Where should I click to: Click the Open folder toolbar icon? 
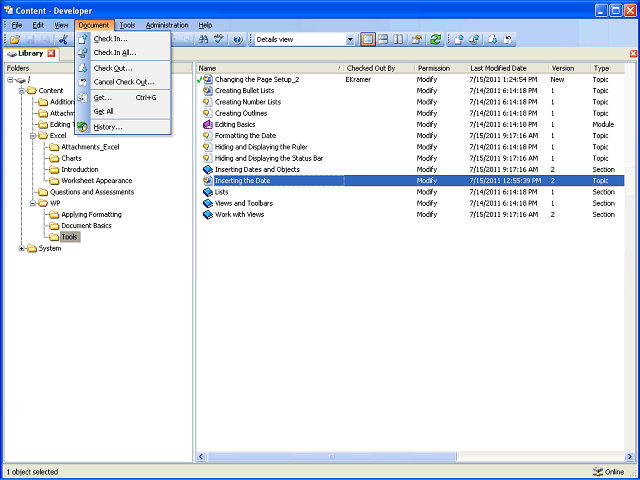tap(15, 40)
